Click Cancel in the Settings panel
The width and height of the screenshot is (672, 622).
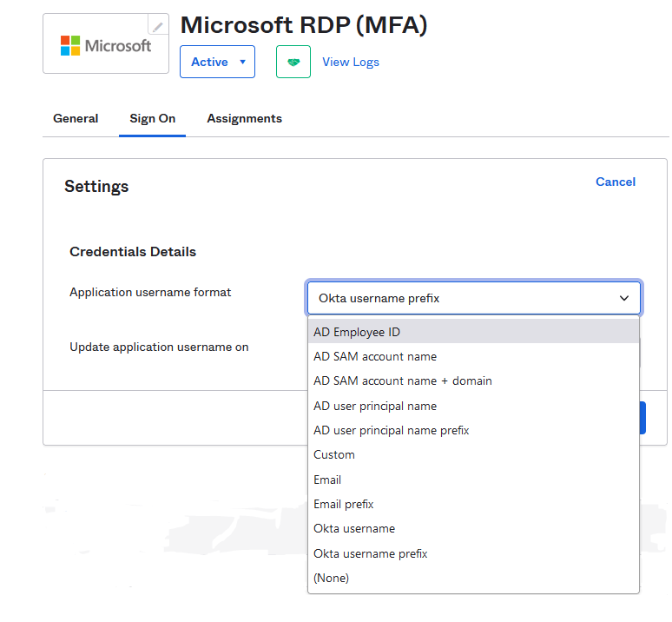[x=616, y=182]
